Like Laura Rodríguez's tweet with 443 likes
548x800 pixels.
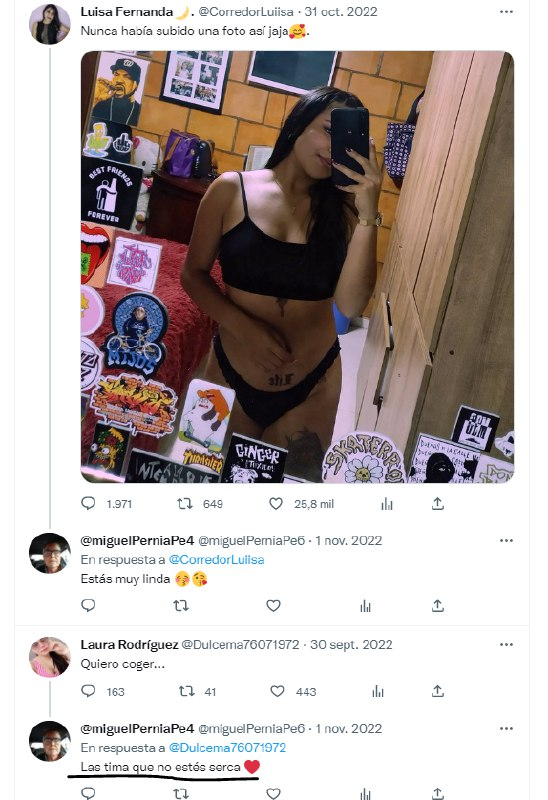coord(277,691)
